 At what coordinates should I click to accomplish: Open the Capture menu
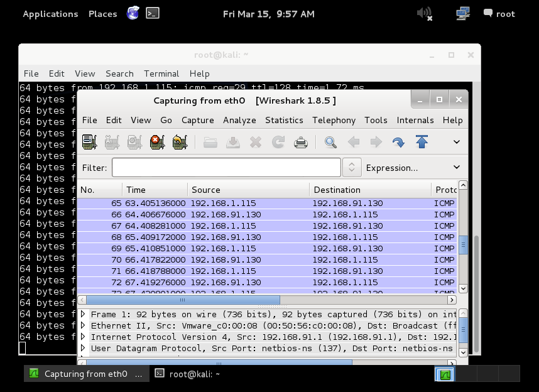coord(198,120)
